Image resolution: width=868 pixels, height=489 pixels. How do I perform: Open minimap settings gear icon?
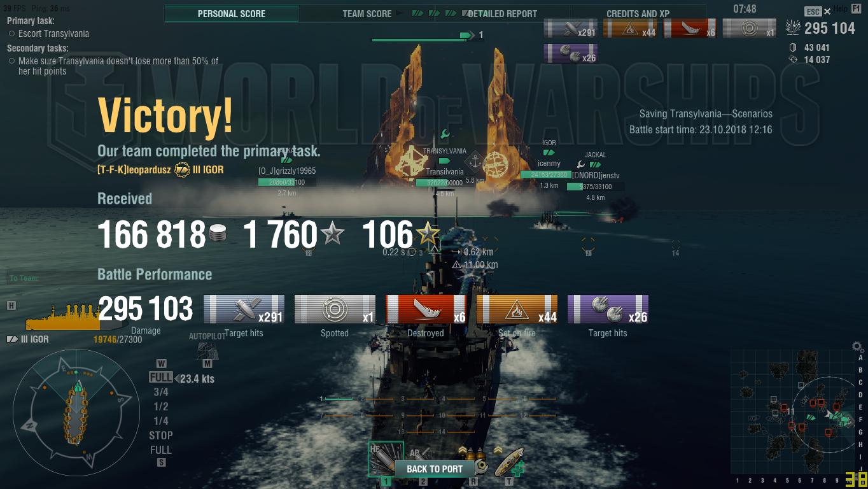[x=858, y=347]
